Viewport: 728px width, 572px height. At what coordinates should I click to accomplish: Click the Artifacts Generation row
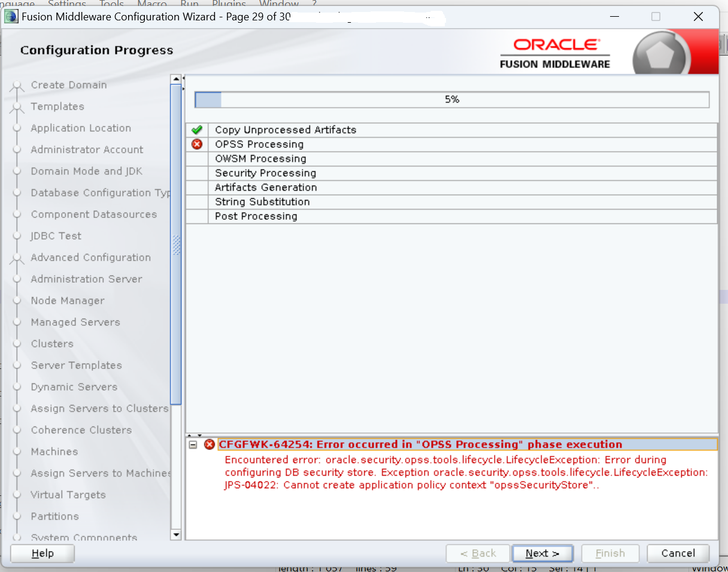pos(451,187)
